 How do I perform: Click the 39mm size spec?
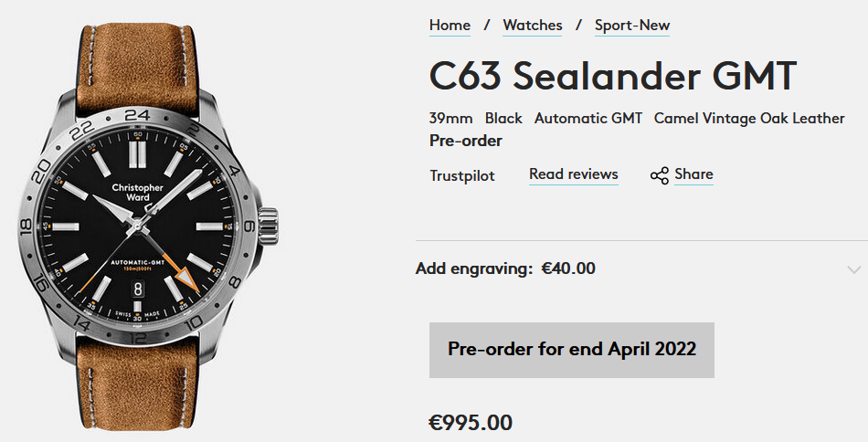coord(450,119)
